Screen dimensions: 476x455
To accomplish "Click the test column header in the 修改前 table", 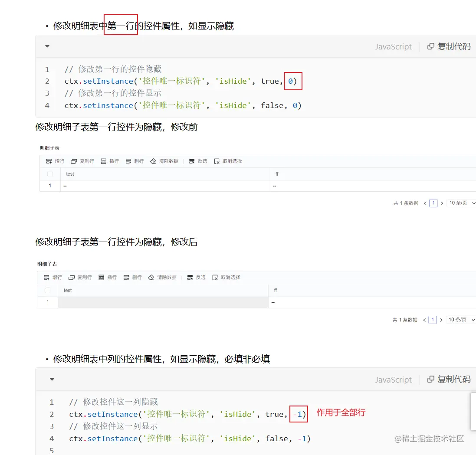I will [x=165, y=174].
